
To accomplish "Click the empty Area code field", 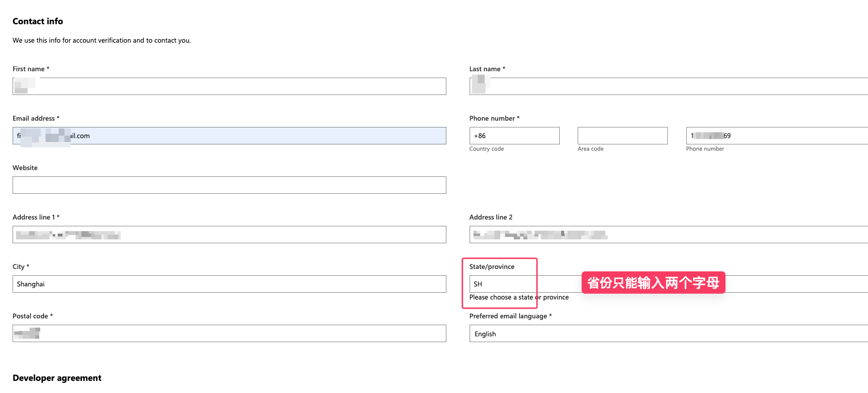I will [x=622, y=136].
